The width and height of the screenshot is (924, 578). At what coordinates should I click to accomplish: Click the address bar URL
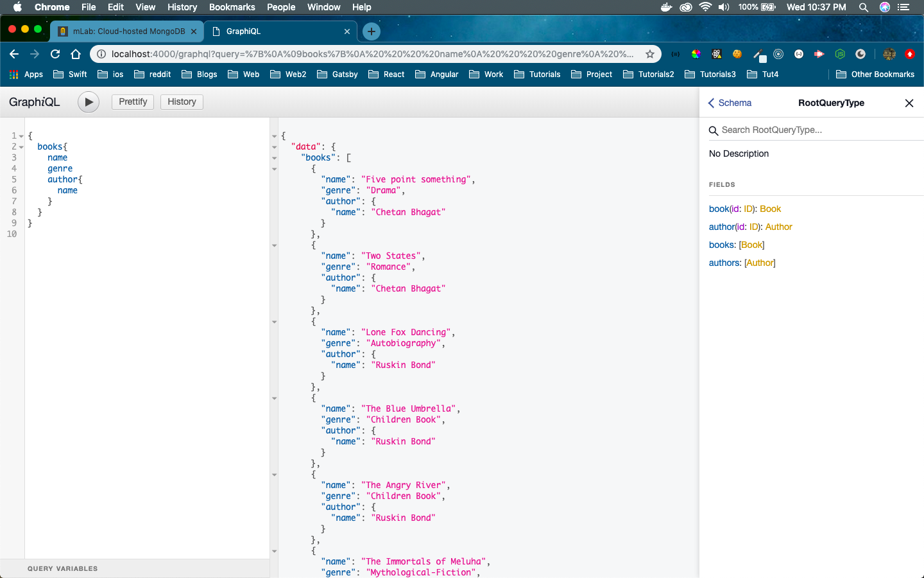pyautogui.click(x=372, y=54)
